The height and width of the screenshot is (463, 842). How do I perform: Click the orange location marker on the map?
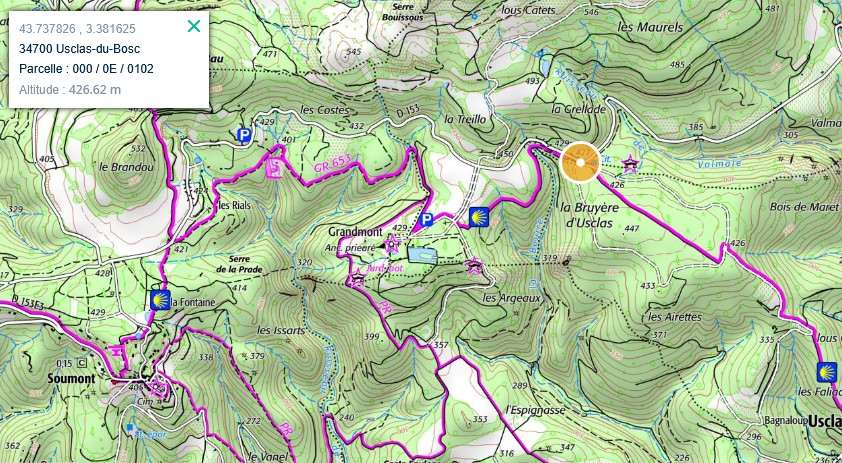pyautogui.click(x=580, y=162)
